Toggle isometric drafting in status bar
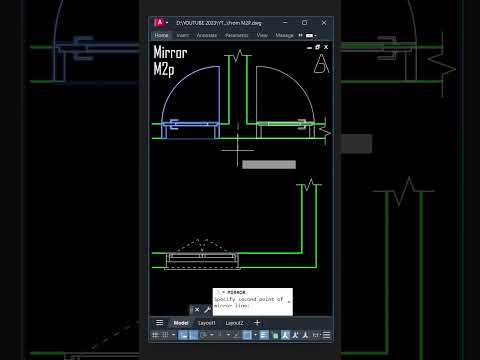 pos(220,335)
